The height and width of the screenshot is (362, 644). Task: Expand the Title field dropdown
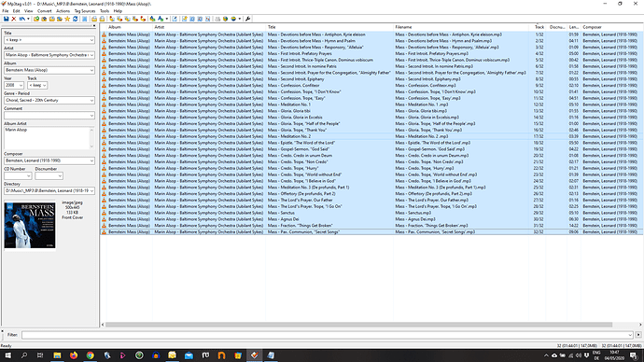tap(91, 40)
